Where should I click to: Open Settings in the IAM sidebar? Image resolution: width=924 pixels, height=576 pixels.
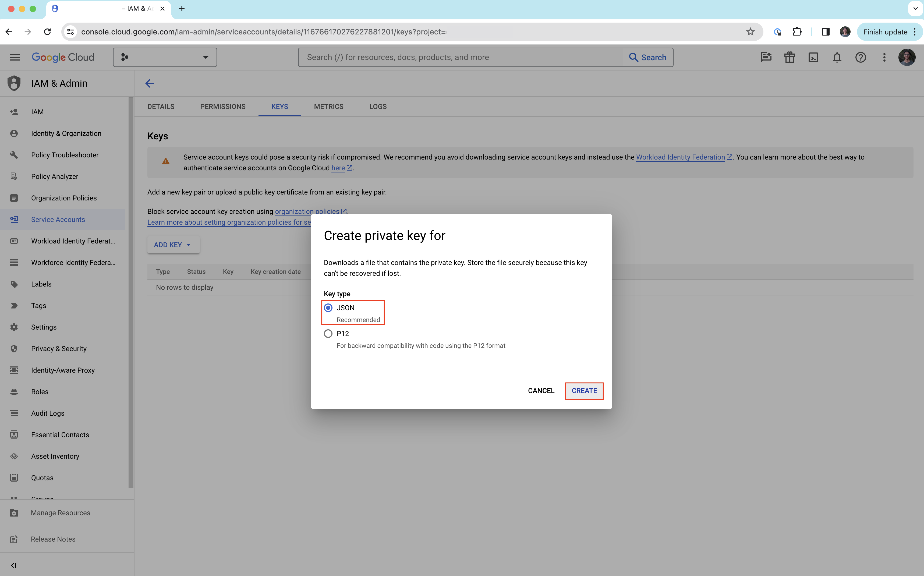click(63, 327)
